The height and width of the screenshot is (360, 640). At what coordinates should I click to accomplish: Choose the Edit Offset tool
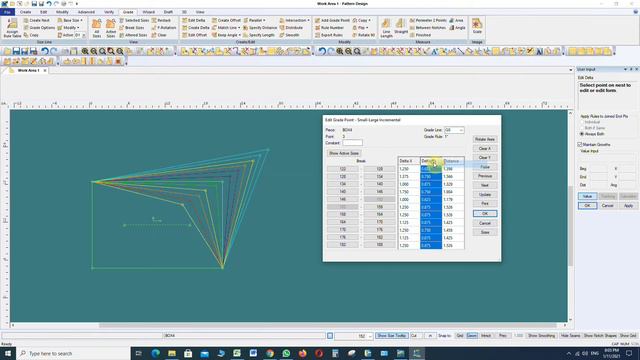tap(194, 35)
